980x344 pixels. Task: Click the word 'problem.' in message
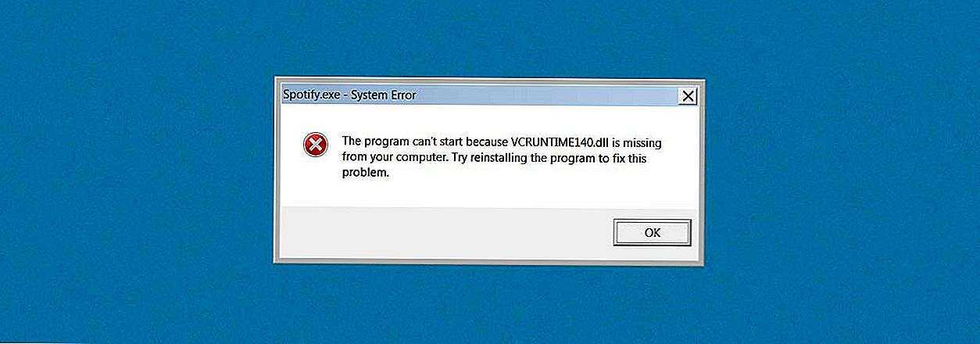pyautogui.click(x=365, y=173)
